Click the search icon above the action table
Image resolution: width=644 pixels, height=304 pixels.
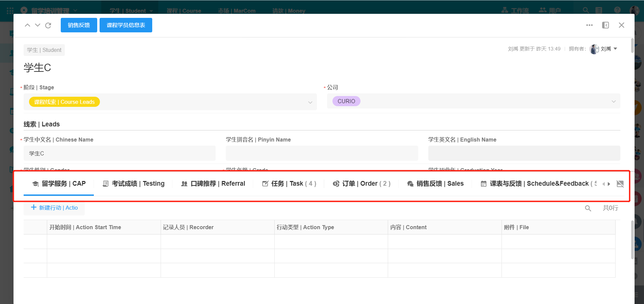[x=588, y=208]
